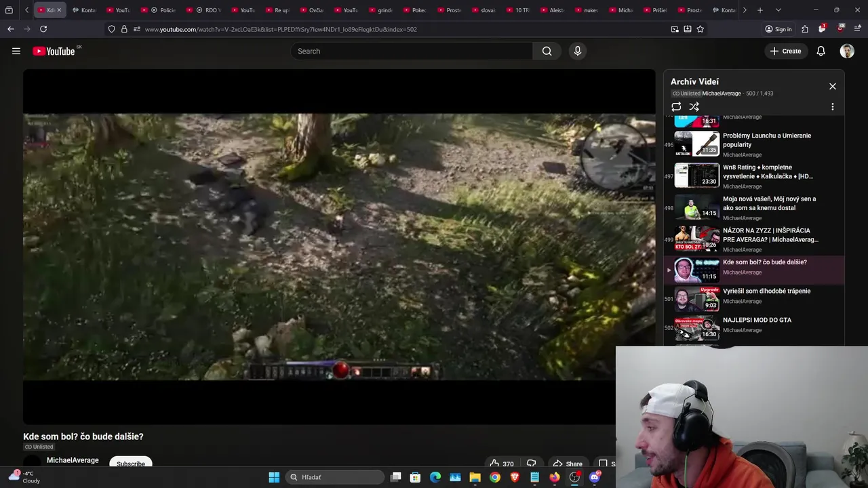Open the 16:30 GTA mod thumbnail
The width and height of the screenshot is (868, 488).
point(696,327)
